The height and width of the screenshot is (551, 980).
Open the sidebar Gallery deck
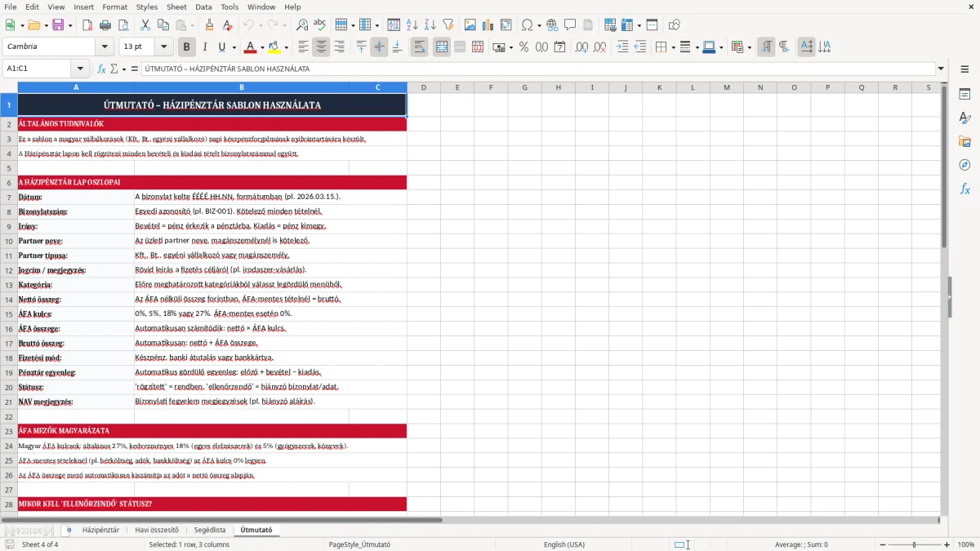(x=964, y=142)
